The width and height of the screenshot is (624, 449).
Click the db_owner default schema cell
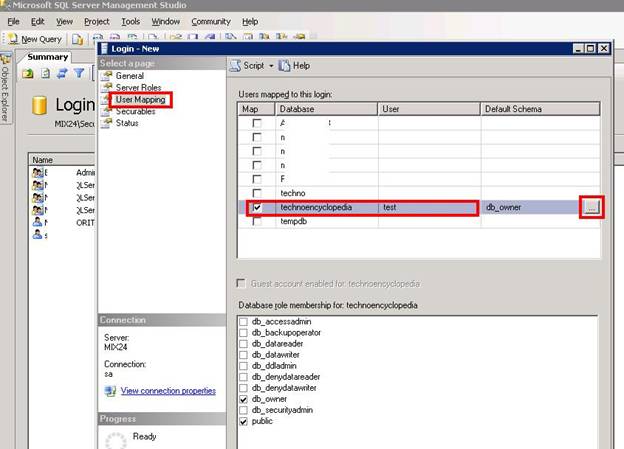pos(531,207)
